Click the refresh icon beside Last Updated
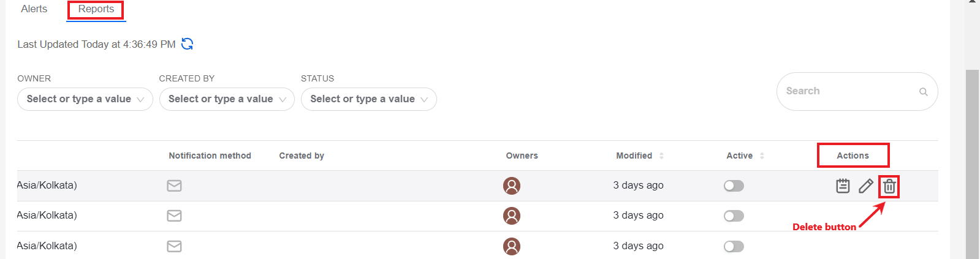The height and width of the screenshot is (259, 980). point(188,44)
